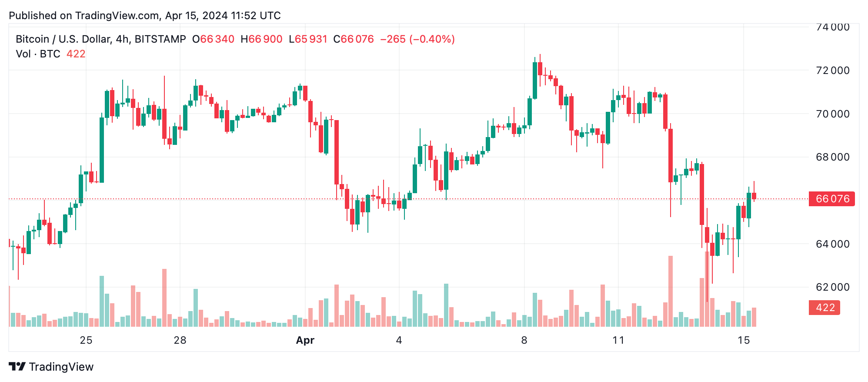The image size is (868, 382).
Task: Click the high price value H66 900
Action: (261, 39)
